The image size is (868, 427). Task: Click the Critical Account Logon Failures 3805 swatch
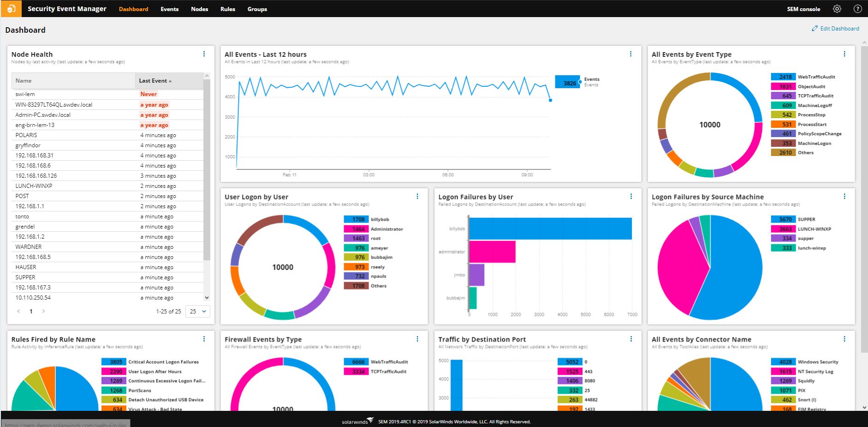pos(113,362)
